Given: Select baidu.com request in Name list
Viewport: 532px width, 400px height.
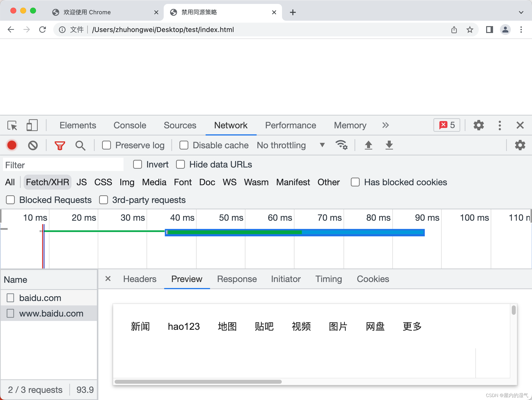Looking at the screenshot, I should pyautogui.click(x=40, y=298).
